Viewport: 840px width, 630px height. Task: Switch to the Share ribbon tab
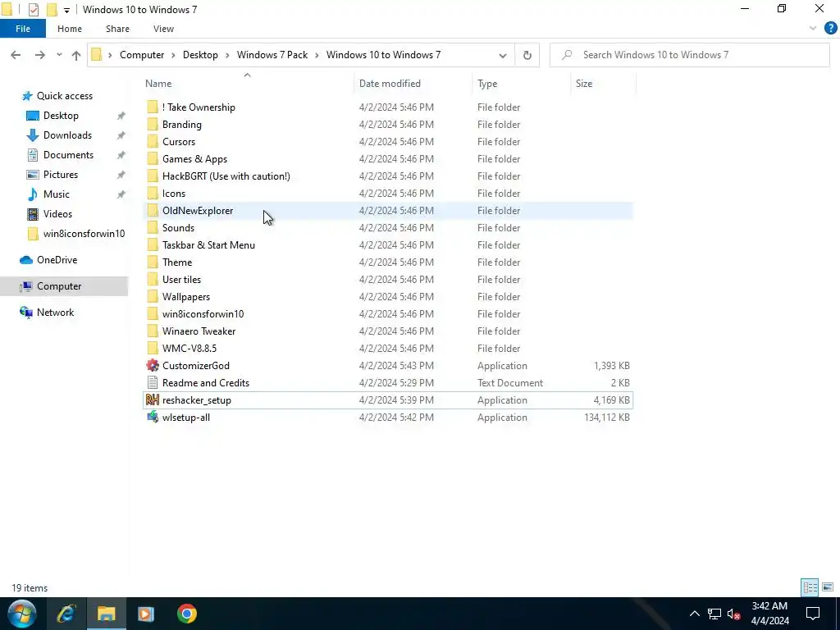pos(117,29)
